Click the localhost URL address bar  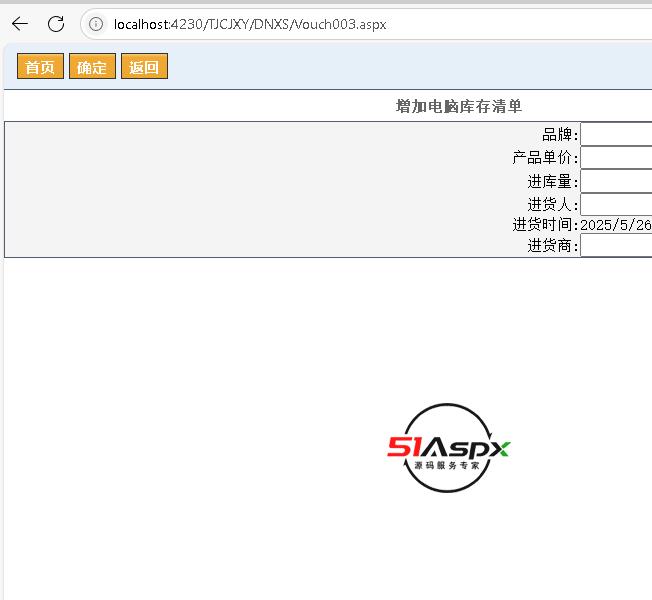[249, 25]
